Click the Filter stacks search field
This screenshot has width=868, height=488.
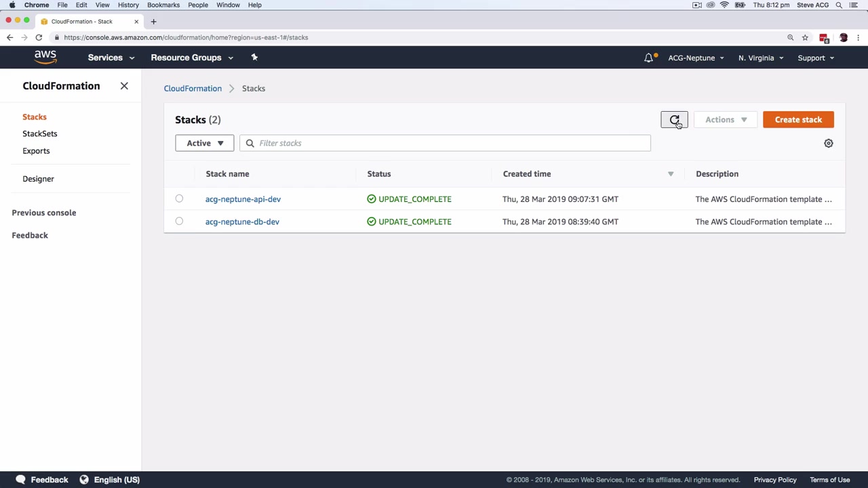(x=445, y=143)
